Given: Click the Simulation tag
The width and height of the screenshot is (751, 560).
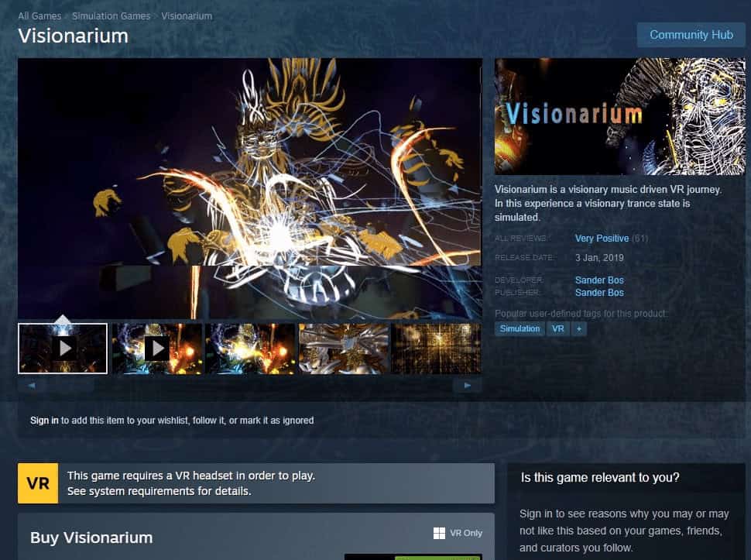Looking at the screenshot, I should (x=520, y=328).
